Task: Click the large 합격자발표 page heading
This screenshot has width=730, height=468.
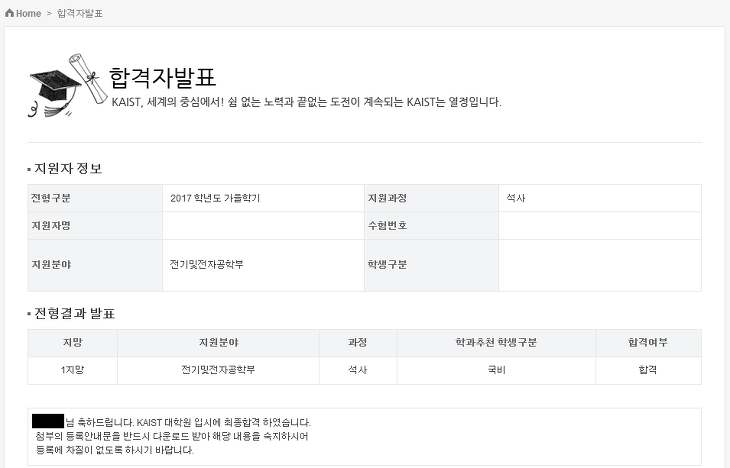Action: [162, 77]
